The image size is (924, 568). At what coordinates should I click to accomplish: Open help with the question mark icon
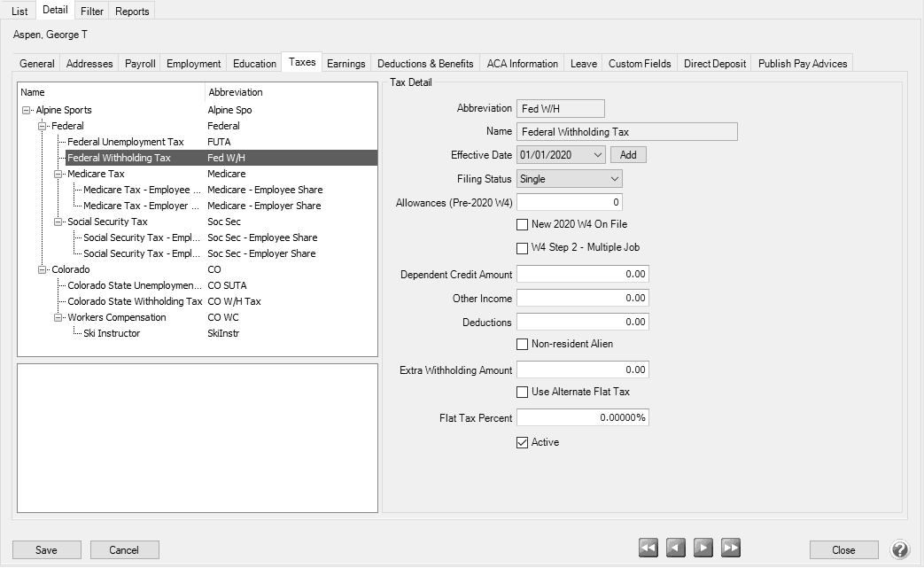tap(900, 549)
